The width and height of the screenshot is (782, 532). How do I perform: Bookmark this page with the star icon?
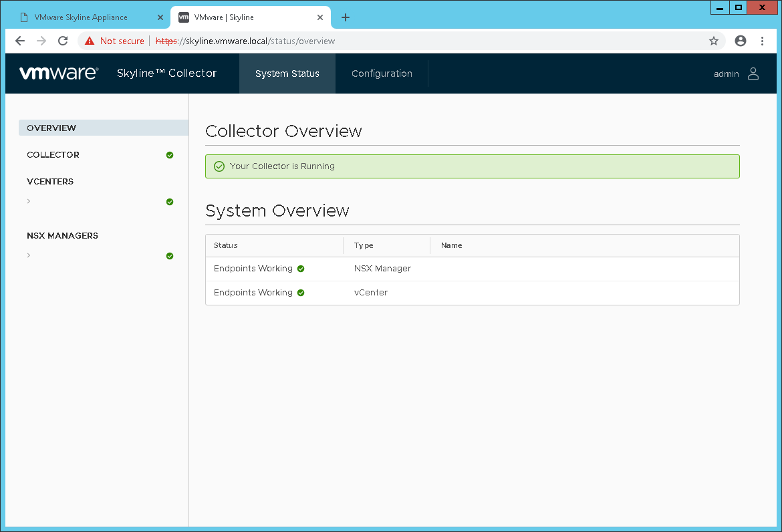click(714, 41)
